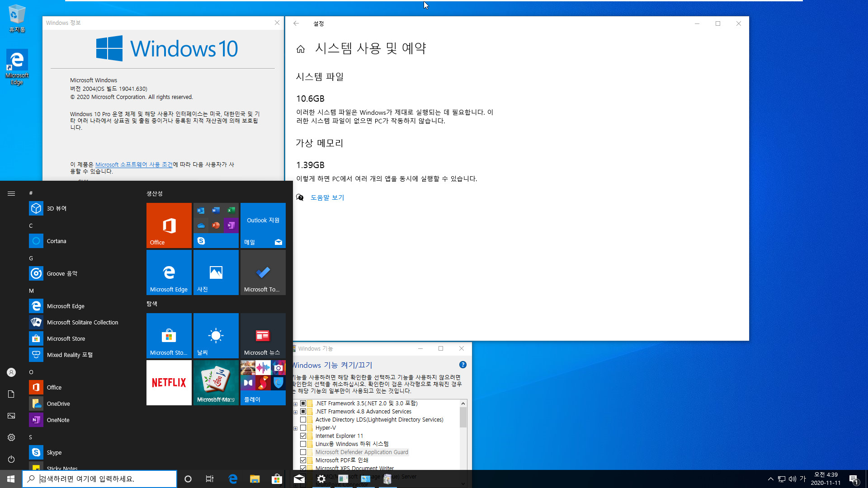Open the Recycle Bin desktop icon
868x488 pixels.
[x=17, y=19]
